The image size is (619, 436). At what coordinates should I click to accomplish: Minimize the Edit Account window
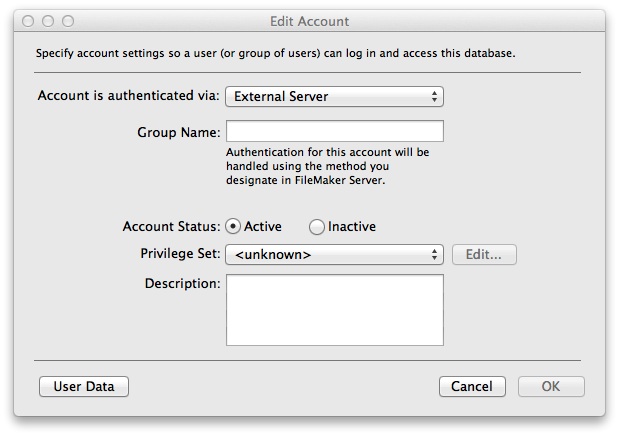(x=48, y=21)
